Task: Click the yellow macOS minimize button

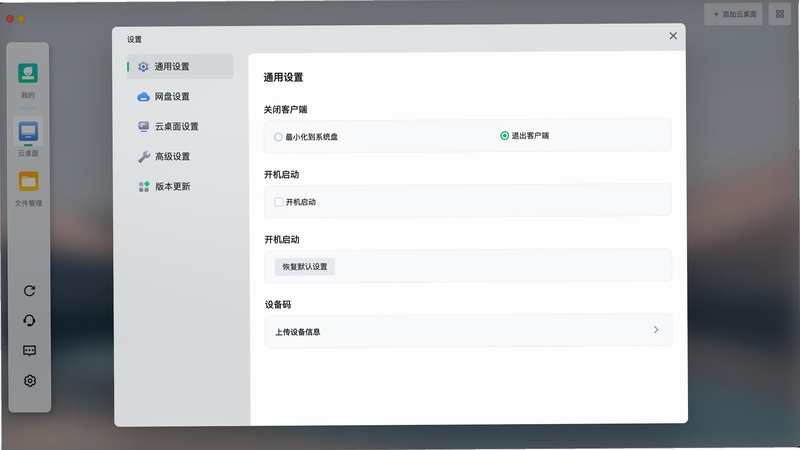Action: pyautogui.click(x=21, y=19)
